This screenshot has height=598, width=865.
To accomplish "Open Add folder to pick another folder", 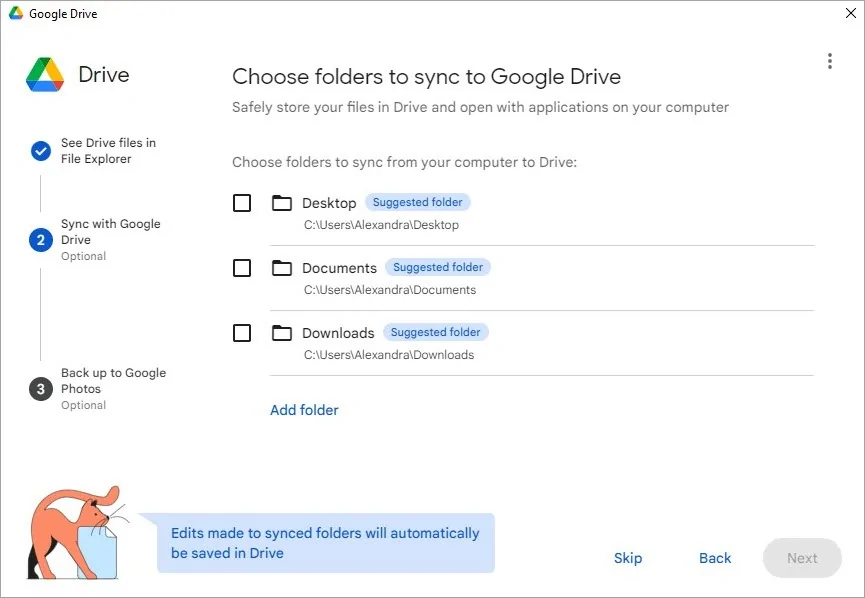I will (x=304, y=410).
